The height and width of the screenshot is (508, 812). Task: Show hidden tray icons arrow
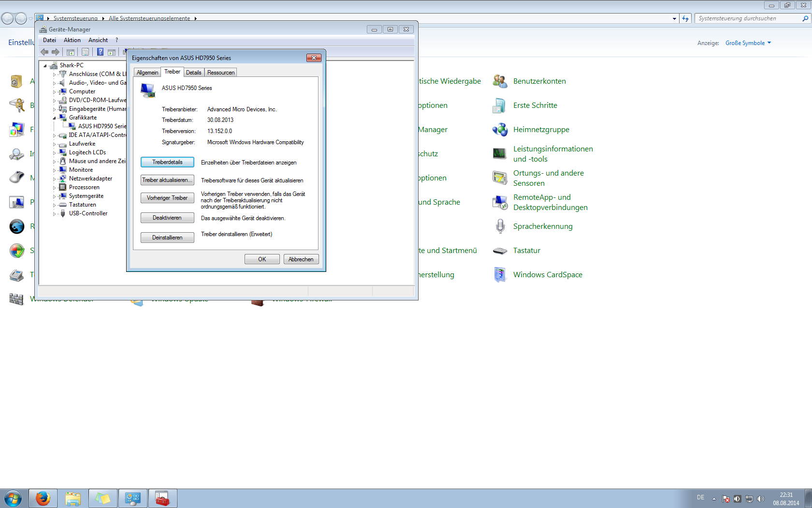[x=714, y=499]
